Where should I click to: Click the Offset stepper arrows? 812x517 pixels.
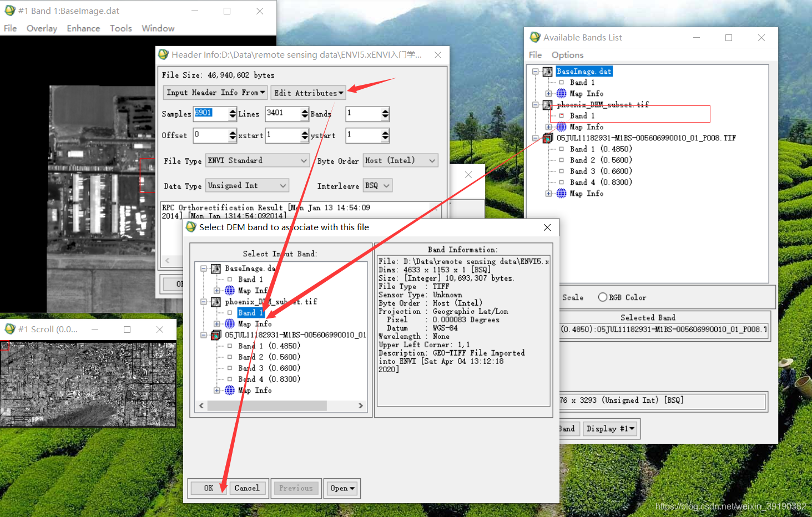pyautogui.click(x=233, y=135)
